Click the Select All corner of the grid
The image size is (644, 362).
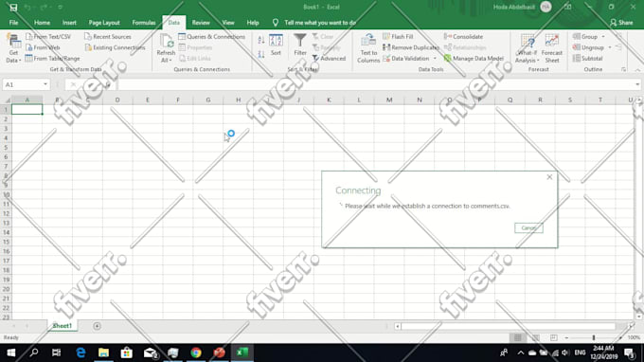point(7,100)
